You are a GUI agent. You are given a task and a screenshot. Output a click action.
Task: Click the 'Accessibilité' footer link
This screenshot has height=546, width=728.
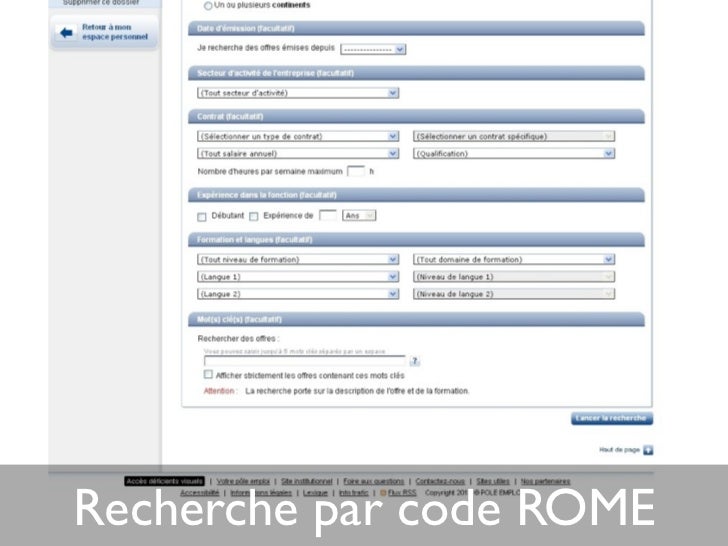pos(200,493)
